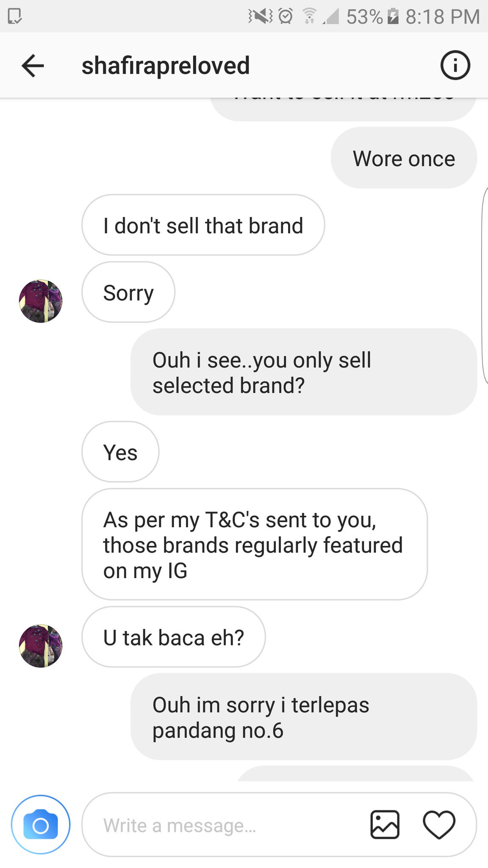Select the T&C's message bubble
The height and width of the screenshot is (868, 488).
[x=255, y=544]
